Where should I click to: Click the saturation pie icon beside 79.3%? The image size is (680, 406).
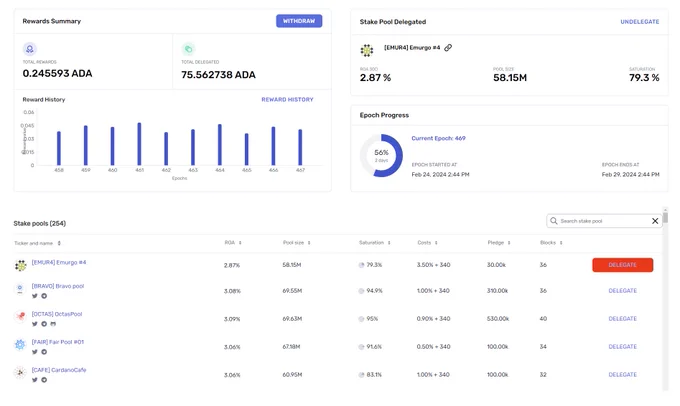click(x=361, y=265)
